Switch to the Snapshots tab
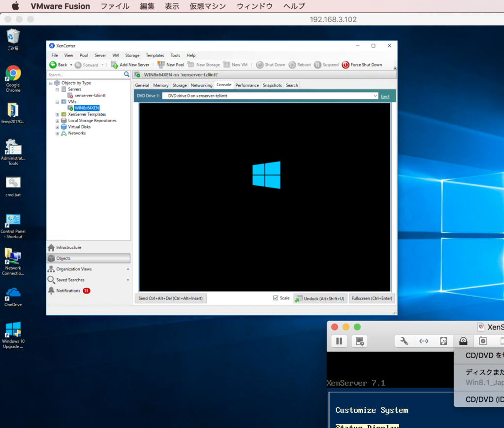The width and height of the screenshot is (504, 428). tap(272, 85)
